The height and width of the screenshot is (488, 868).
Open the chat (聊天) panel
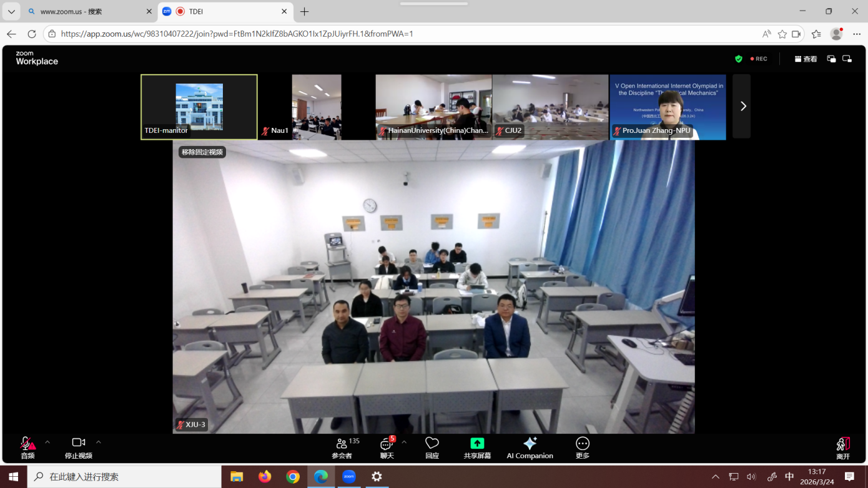pos(387,444)
